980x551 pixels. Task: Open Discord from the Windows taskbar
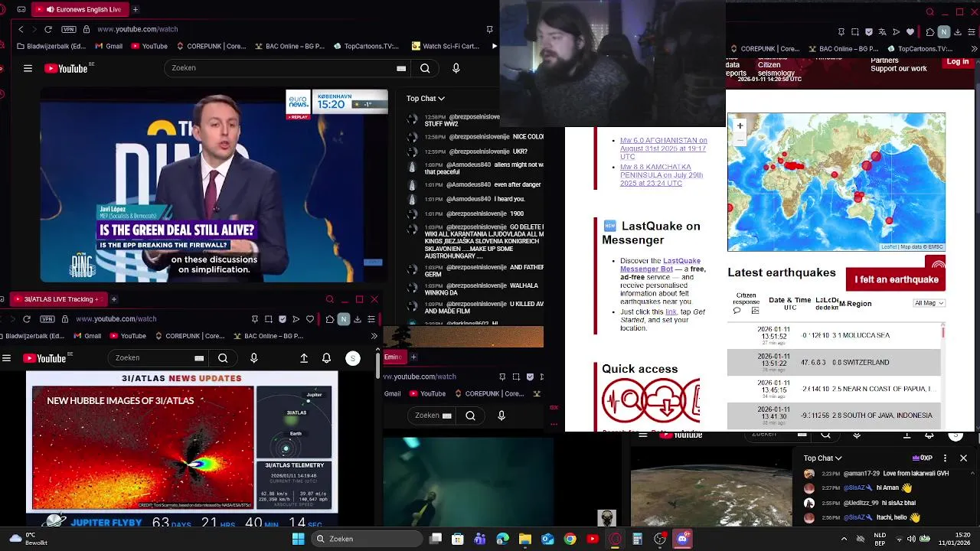[683, 539]
